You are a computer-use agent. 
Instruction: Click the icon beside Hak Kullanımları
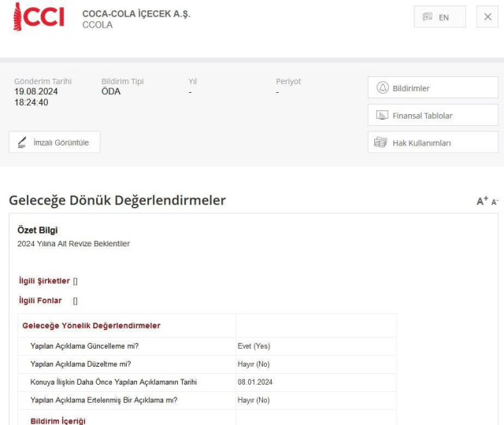coord(383,142)
